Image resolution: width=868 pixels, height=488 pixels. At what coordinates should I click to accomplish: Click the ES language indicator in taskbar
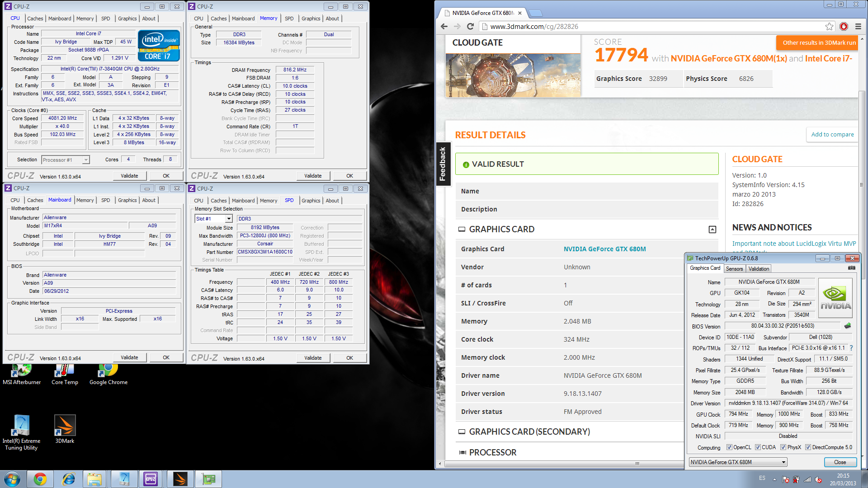tap(762, 478)
